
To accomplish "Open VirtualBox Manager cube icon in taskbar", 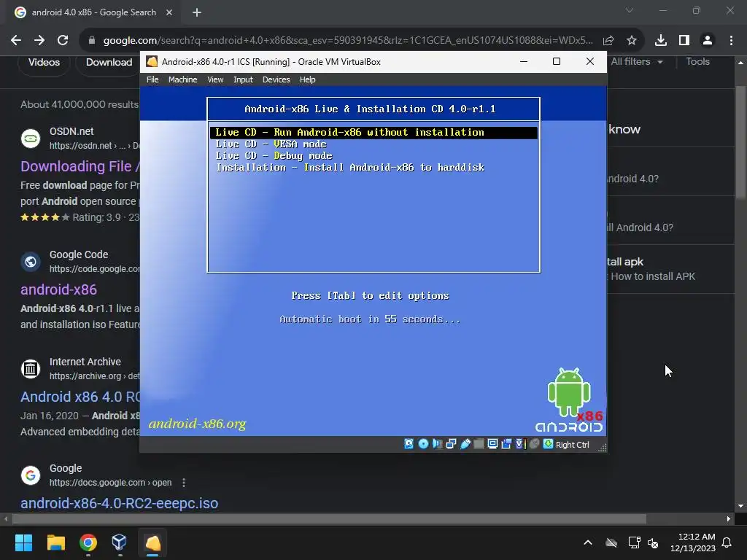I will [119, 542].
